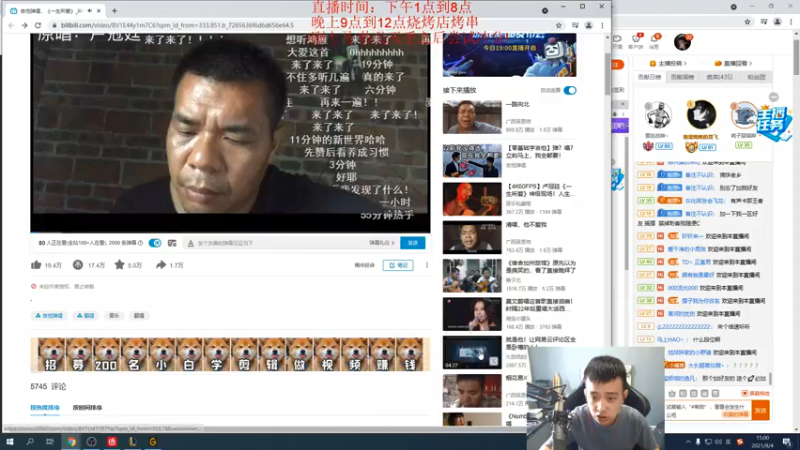The height and width of the screenshot is (450, 800).
Task: Open the Chrome profile avatar icon
Action: (x=589, y=25)
